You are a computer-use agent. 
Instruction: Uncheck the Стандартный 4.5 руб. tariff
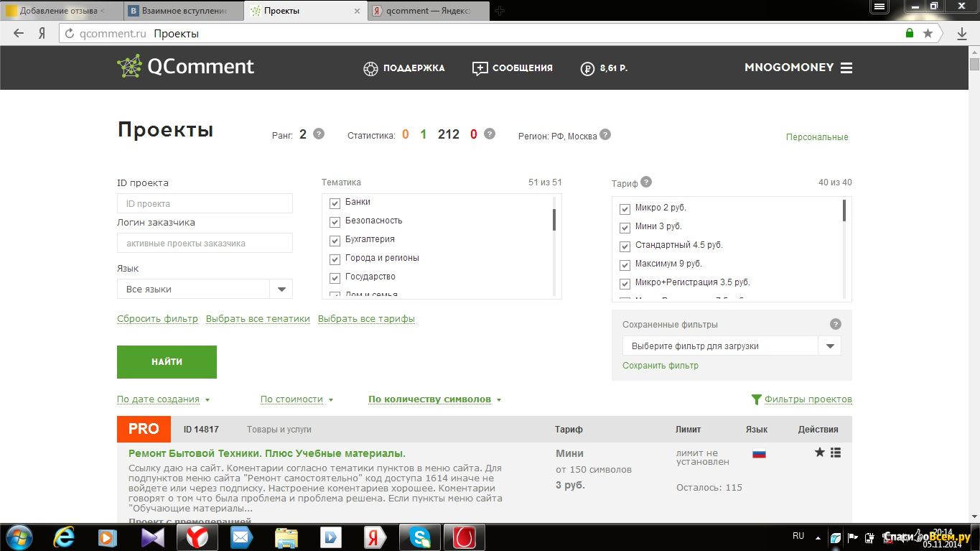(x=625, y=246)
